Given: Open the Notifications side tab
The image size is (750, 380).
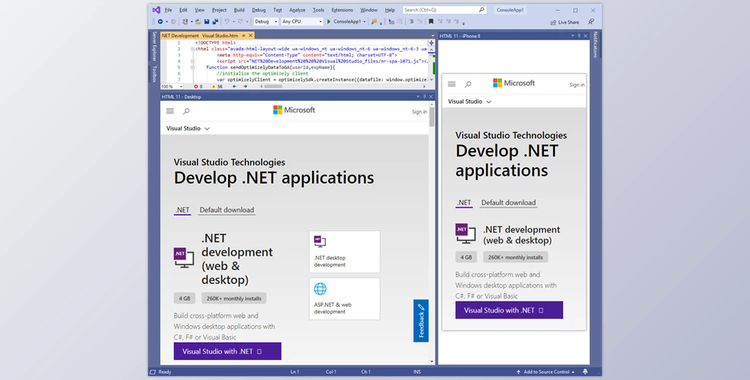Looking at the screenshot, I should [596, 45].
